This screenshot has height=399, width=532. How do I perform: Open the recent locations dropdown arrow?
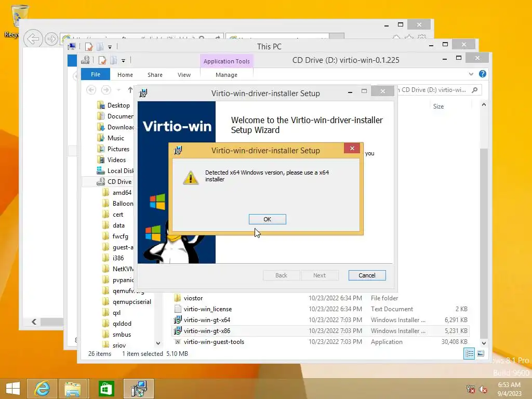coord(118,90)
